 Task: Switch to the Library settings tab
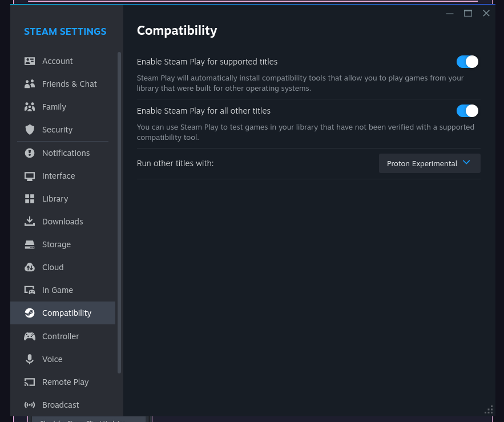[x=55, y=199]
